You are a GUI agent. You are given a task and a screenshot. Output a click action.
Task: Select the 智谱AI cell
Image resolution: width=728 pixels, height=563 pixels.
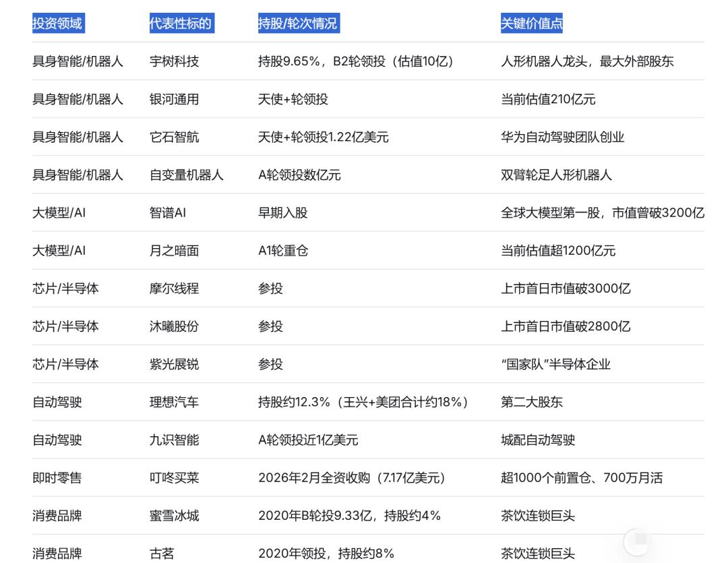pyautogui.click(x=167, y=212)
